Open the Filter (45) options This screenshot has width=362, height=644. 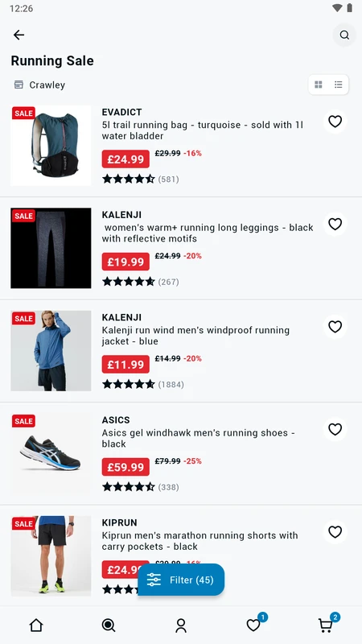point(181,580)
